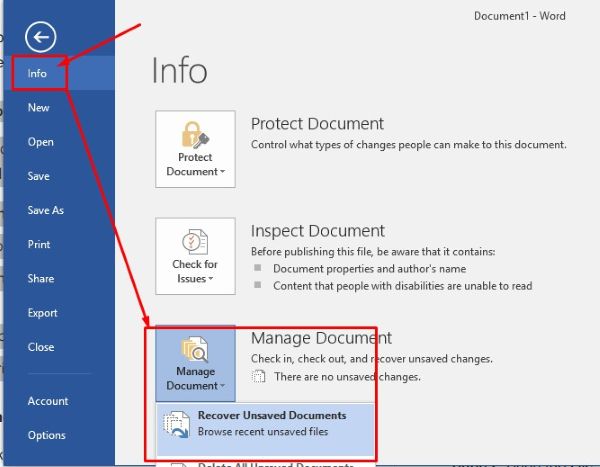Expand the Protect Document dropdown arrow
Screen dimensions: 600x467
point(220,172)
